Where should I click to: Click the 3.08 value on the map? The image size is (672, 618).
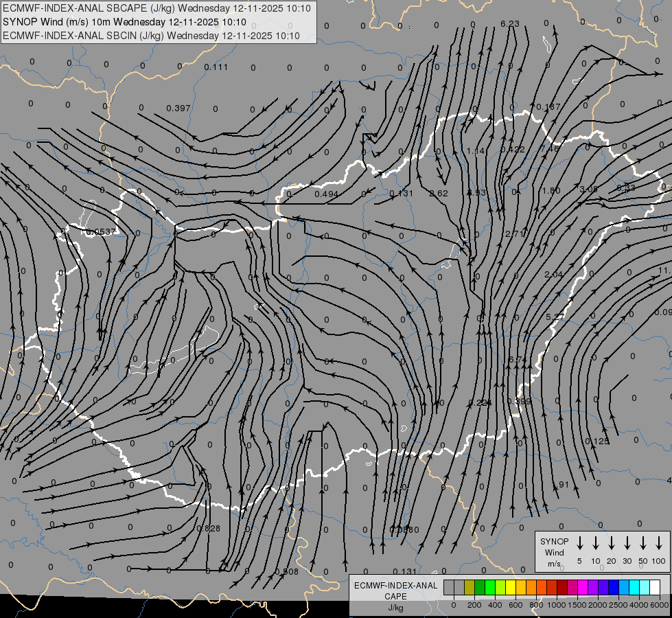pos(588,189)
